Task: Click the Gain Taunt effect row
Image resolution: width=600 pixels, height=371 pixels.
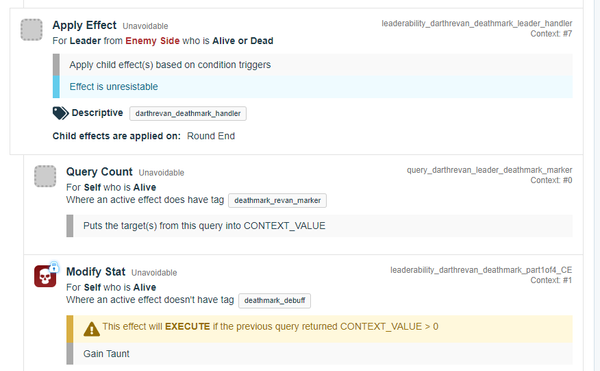Action: pos(320,354)
